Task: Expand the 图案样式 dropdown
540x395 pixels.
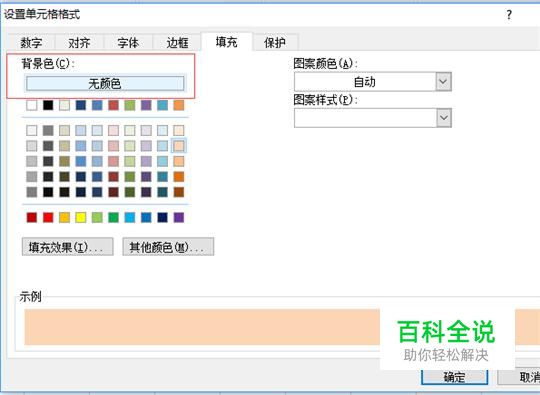Action: [443, 118]
